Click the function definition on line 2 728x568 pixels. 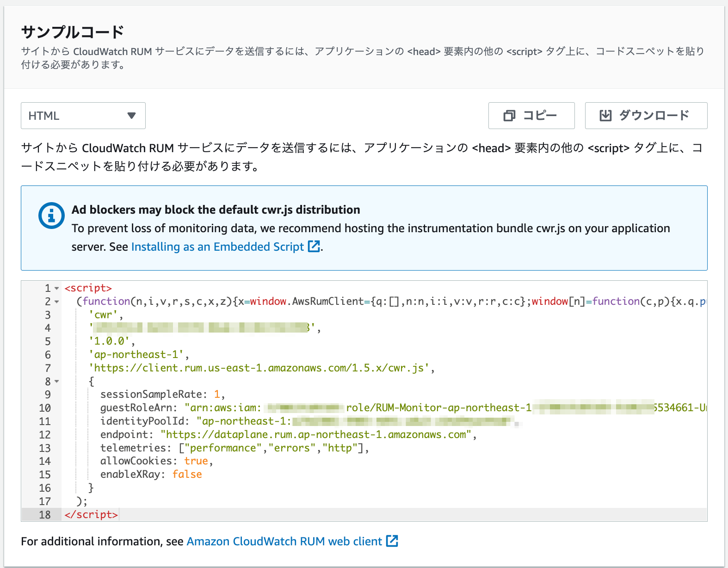pyautogui.click(x=391, y=302)
